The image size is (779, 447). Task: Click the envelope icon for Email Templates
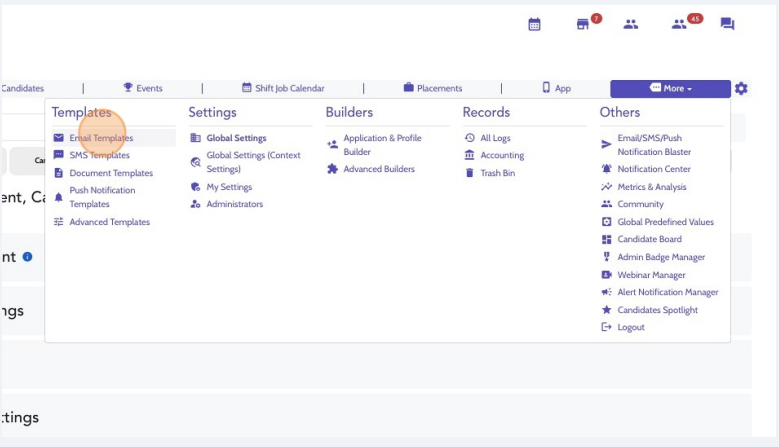59,138
